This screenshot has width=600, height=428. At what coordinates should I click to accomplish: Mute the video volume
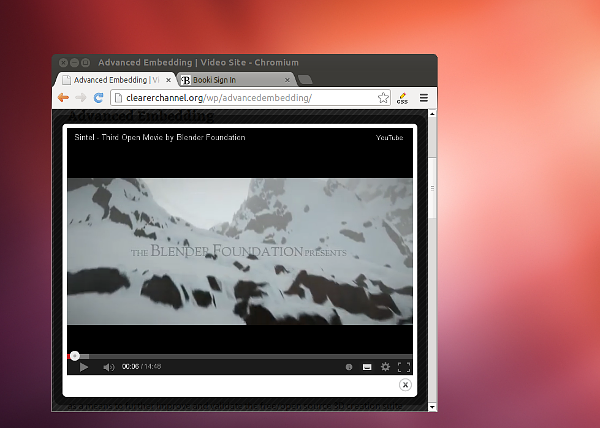[108, 367]
